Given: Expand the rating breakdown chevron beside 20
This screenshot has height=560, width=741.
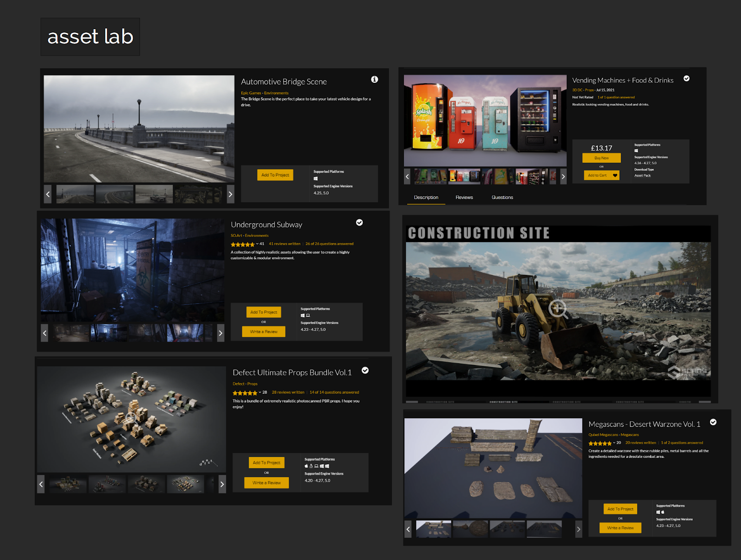Looking at the screenshot, I should pos(614,443).
